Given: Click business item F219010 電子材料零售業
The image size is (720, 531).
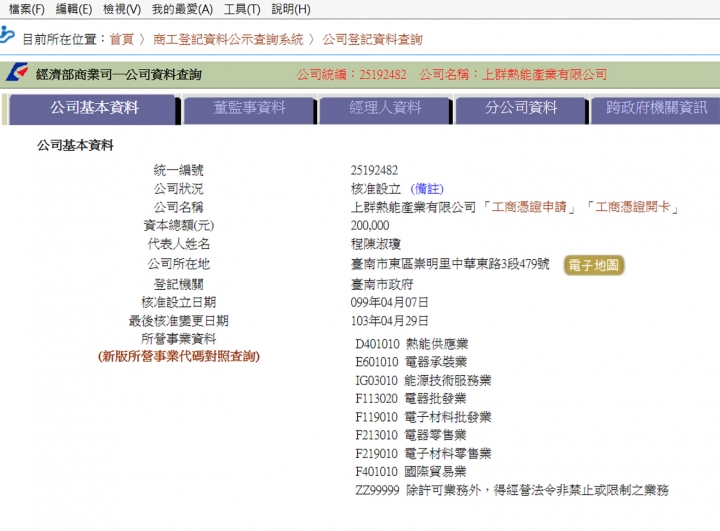Looking at the screenshot, I should pos(423,454).
